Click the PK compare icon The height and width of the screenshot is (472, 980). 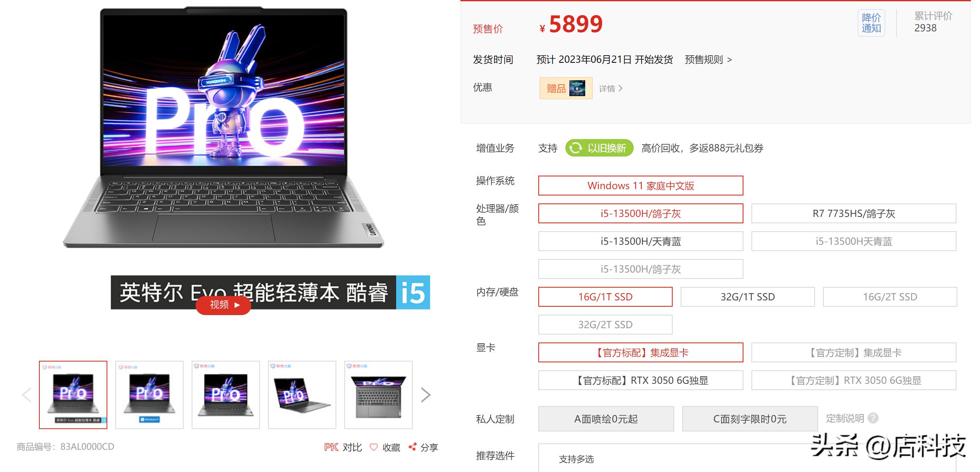point(331,447)
